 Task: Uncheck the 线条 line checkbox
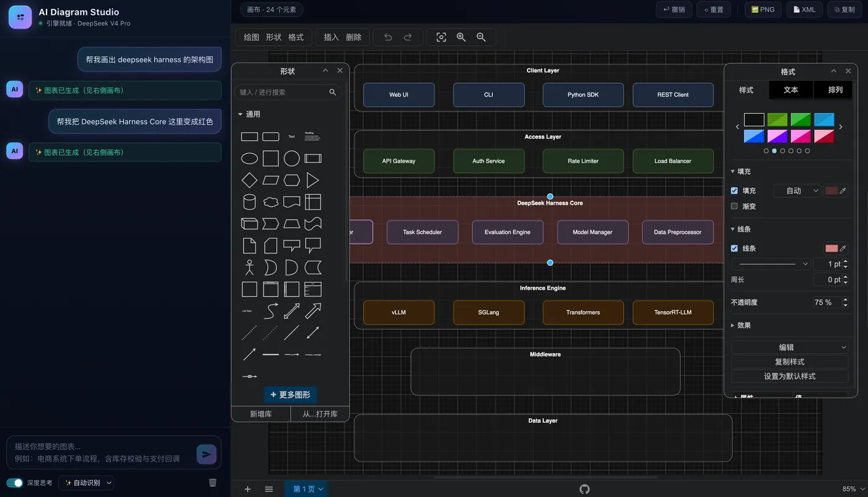(735, 248)
